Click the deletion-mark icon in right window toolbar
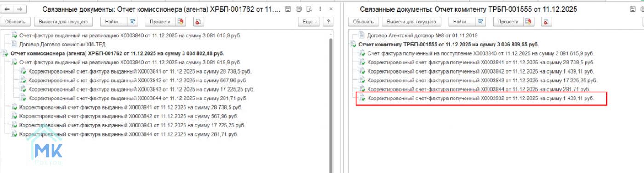Viewport: 644px width, 173px height. [546, 22]
